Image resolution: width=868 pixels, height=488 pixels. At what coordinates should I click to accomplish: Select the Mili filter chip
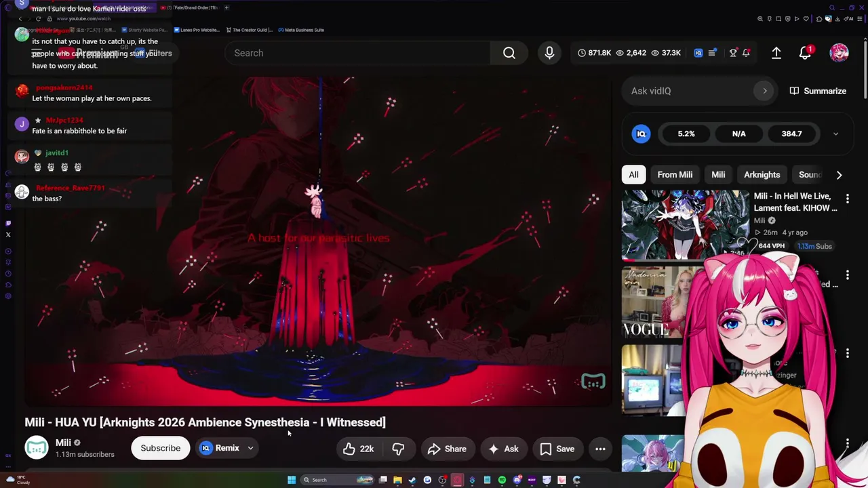pyautogui.click(x=718, y=175)
